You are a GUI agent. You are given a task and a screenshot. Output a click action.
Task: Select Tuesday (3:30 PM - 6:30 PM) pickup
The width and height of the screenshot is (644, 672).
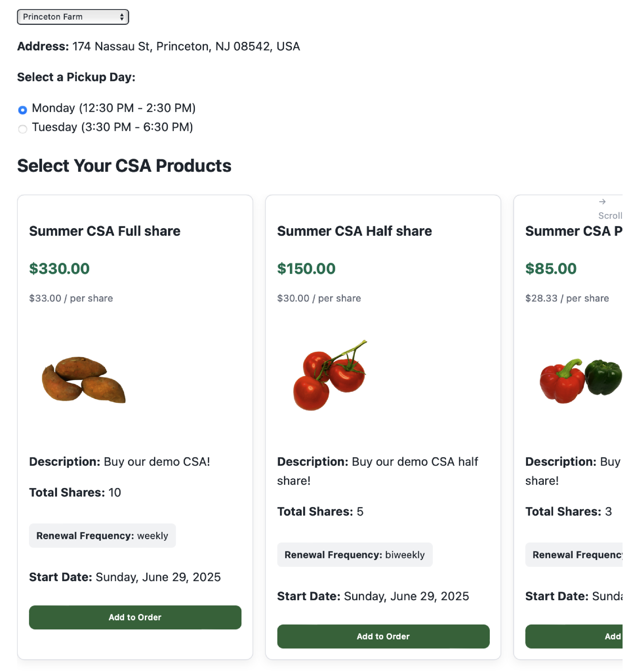click(x=23, y=129)
